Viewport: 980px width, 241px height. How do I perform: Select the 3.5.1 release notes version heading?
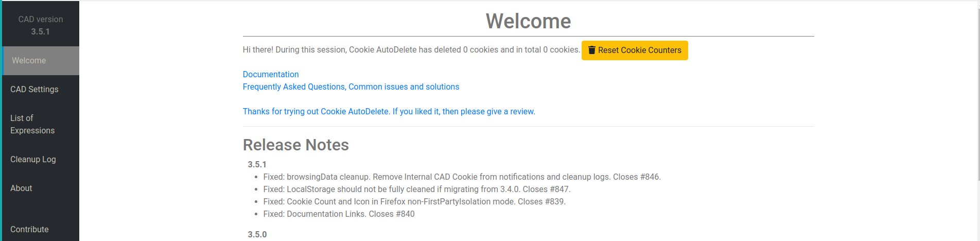point(257,165)
